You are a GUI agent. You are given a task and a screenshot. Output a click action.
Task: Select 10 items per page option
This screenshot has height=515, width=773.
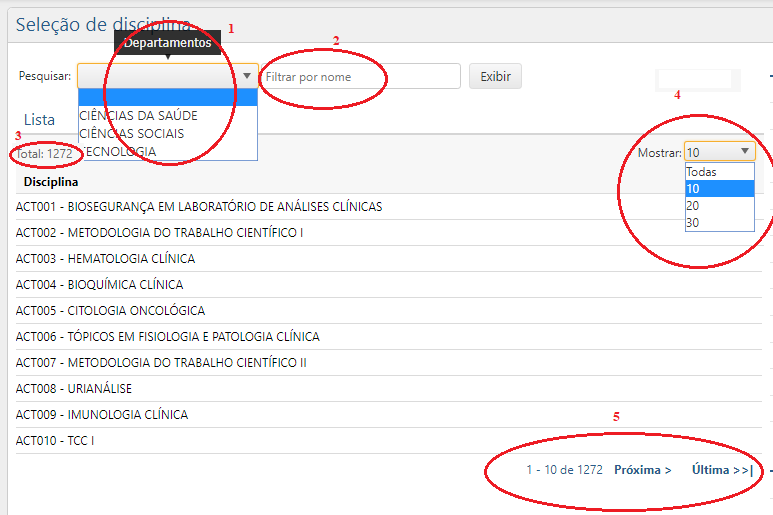[718, 189]
